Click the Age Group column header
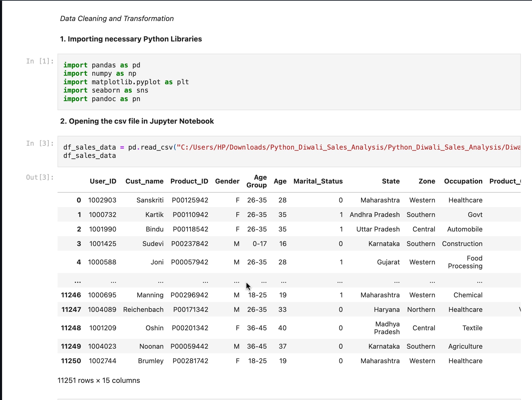 point(257,181)
